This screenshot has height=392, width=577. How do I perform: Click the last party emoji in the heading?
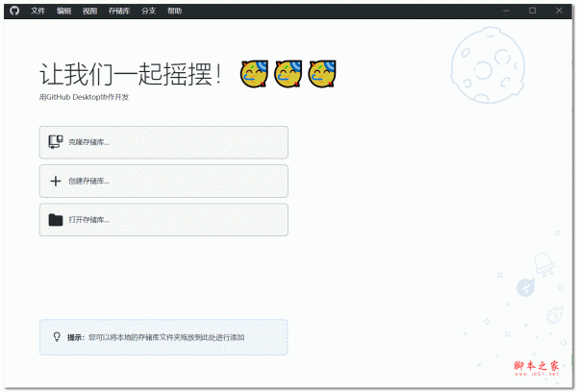322,73
